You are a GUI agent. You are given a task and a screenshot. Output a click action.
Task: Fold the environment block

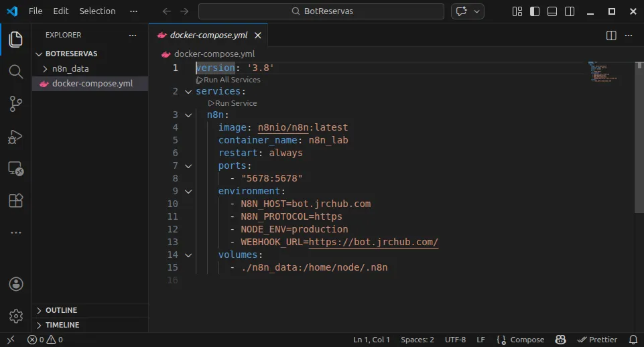click(188, 192)
